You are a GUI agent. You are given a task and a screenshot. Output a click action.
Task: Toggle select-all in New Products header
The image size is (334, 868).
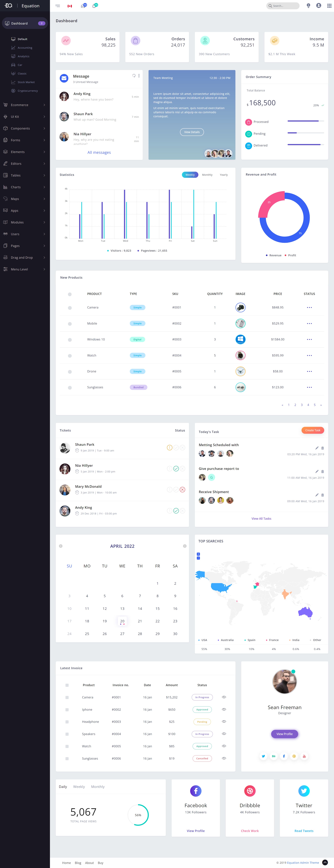click(70, 294)
